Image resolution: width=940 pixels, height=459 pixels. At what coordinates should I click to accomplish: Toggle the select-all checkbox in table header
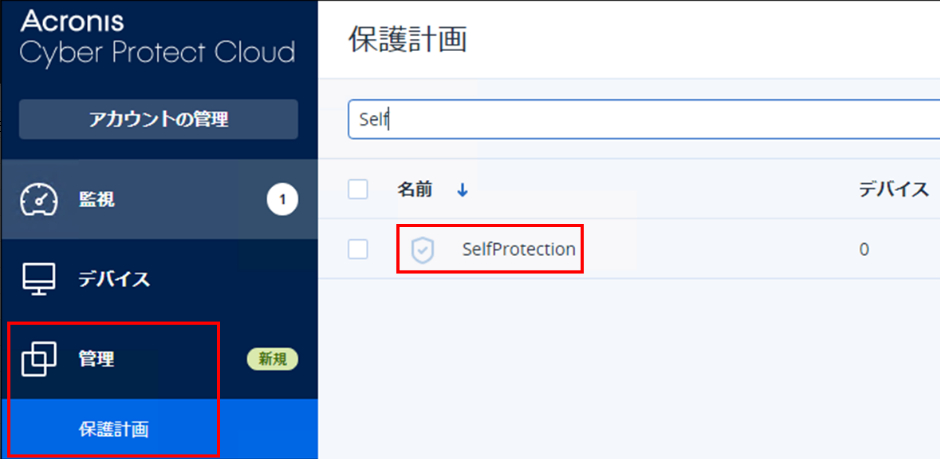[x=358, y=189]
